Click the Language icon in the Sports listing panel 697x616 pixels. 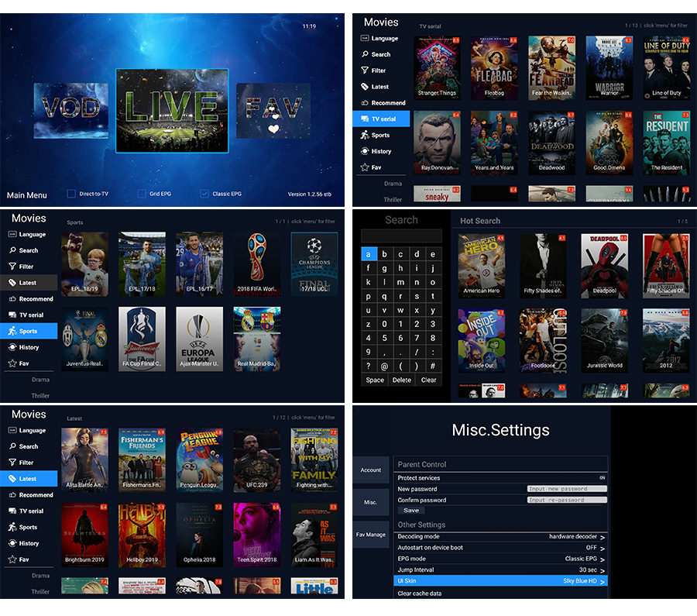[12, 235]
